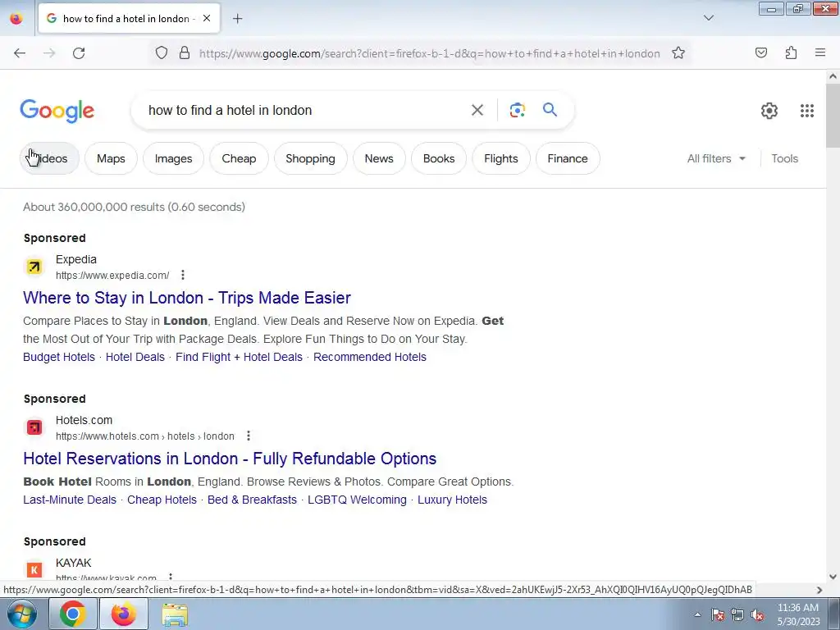Open options menu for KAYAK ad
The image size is (840, 630).
171,577
